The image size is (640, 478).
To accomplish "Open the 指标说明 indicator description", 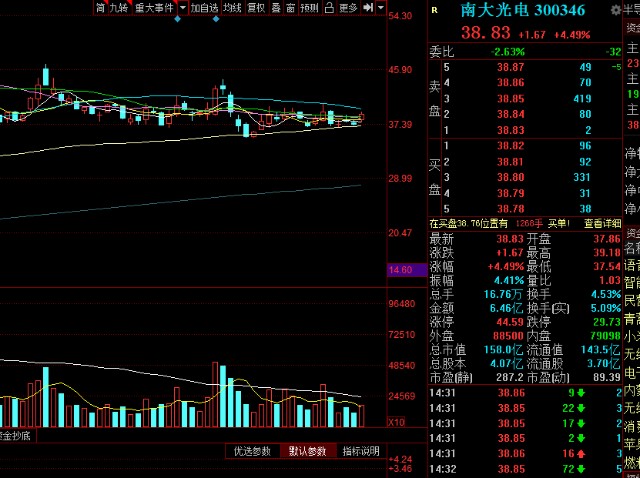I will click(361, 451).
